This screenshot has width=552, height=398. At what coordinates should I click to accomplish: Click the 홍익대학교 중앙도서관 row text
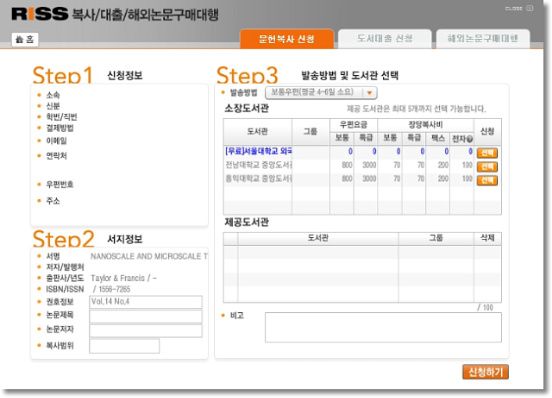point(259,178)
